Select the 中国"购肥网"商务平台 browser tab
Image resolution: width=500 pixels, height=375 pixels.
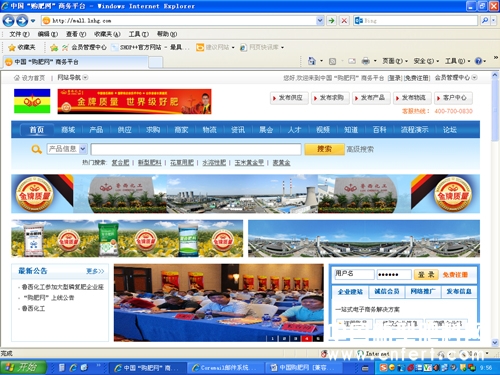(75, 62)
